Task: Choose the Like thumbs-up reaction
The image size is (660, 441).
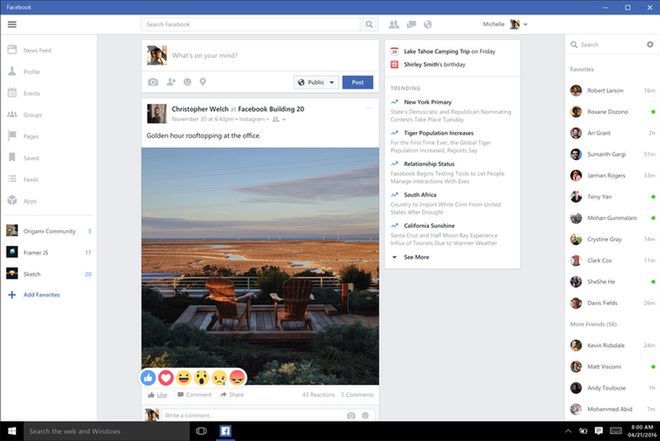Action: (149, 378)
